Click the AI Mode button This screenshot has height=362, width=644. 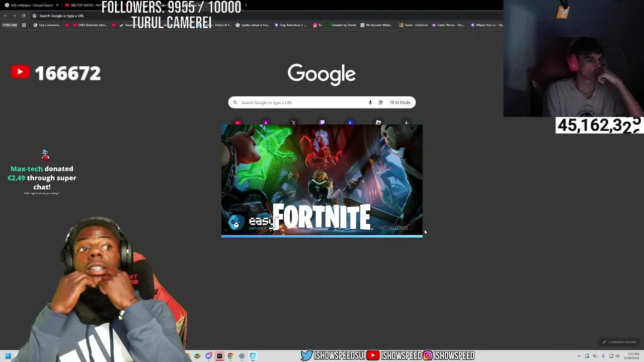[x=400, y=103]
